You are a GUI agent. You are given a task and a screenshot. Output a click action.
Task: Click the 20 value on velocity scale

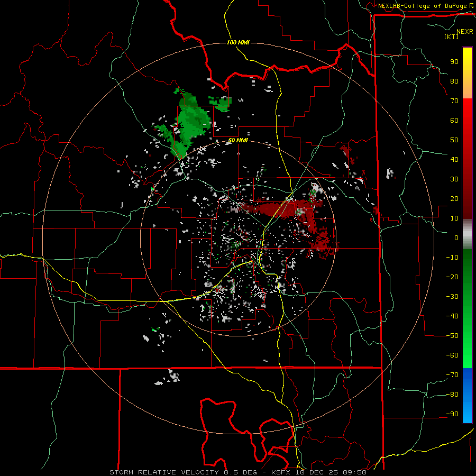click(454, 199)
